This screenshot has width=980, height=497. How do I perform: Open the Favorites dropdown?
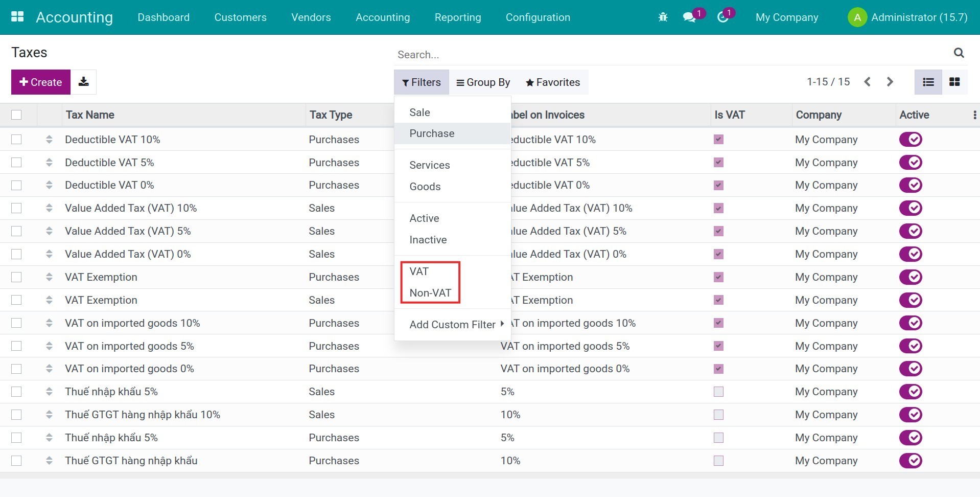[553, 82]
